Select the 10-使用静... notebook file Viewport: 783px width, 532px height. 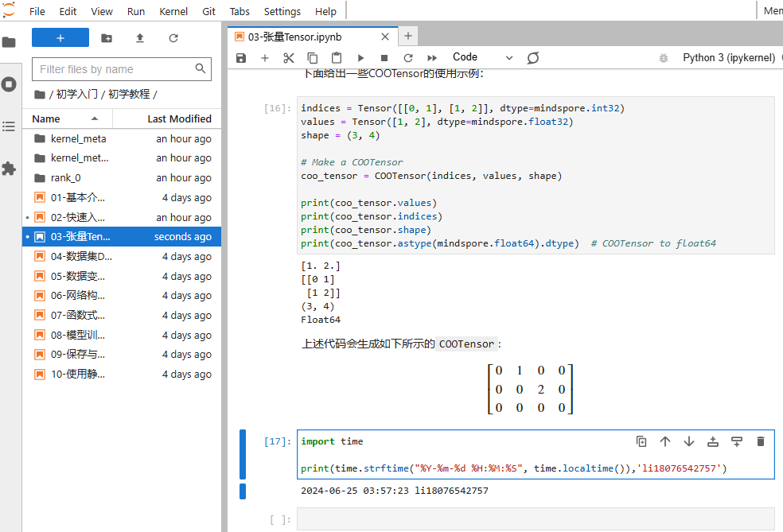[122, 375]
